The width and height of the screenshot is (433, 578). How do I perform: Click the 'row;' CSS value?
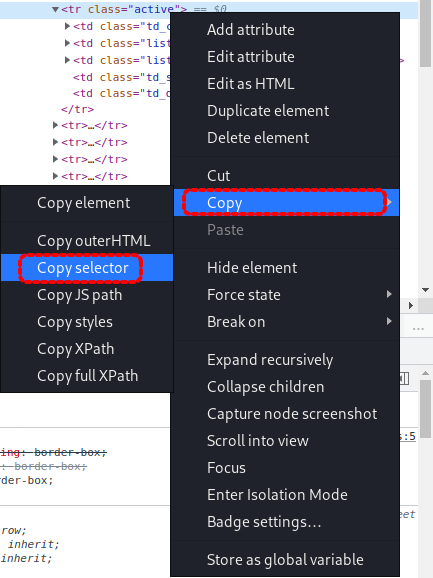tap(14, 531)
